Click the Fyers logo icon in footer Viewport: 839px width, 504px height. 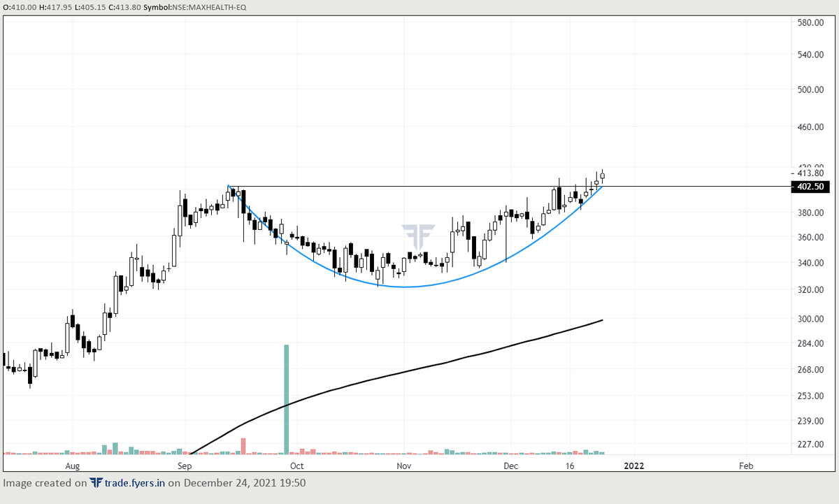click(96, 483)
